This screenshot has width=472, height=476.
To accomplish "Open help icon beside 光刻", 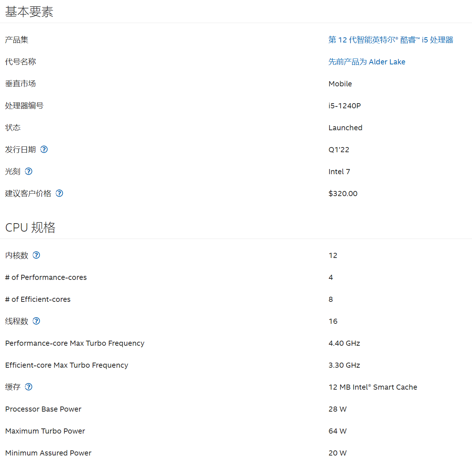I will [29, 171].
